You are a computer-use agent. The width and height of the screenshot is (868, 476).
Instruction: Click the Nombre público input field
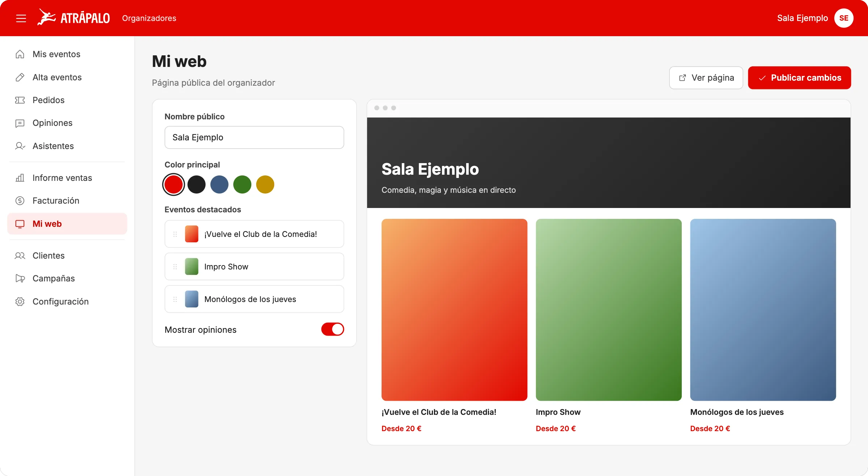tap(254, 137)
